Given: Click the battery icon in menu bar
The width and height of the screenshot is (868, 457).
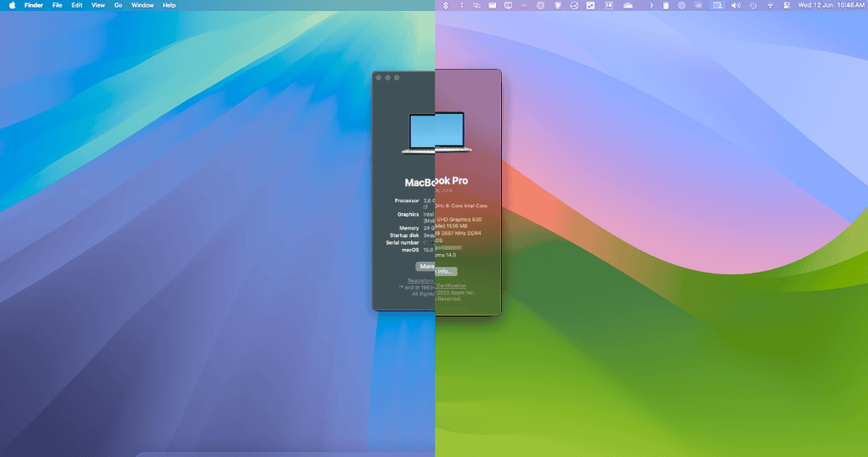Looking at the screenshot, I should 666,5.
